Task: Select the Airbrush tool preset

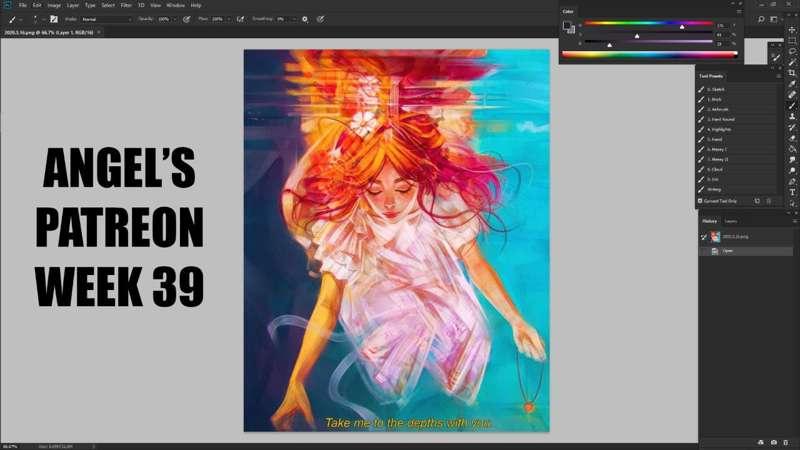Action: pos(737,109)
